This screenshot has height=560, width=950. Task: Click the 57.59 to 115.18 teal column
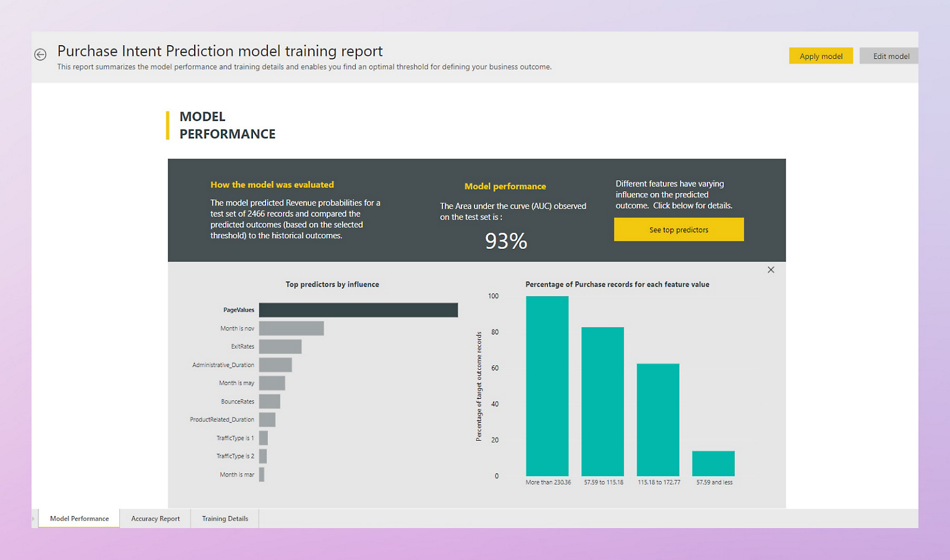pyautogui.click(x=602, y=401)
